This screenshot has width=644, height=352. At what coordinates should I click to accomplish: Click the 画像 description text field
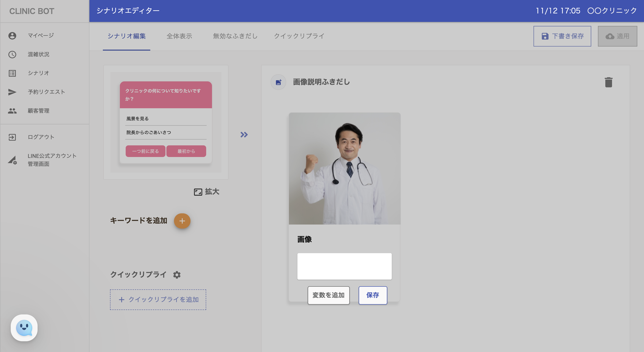(x=344, y=266)
